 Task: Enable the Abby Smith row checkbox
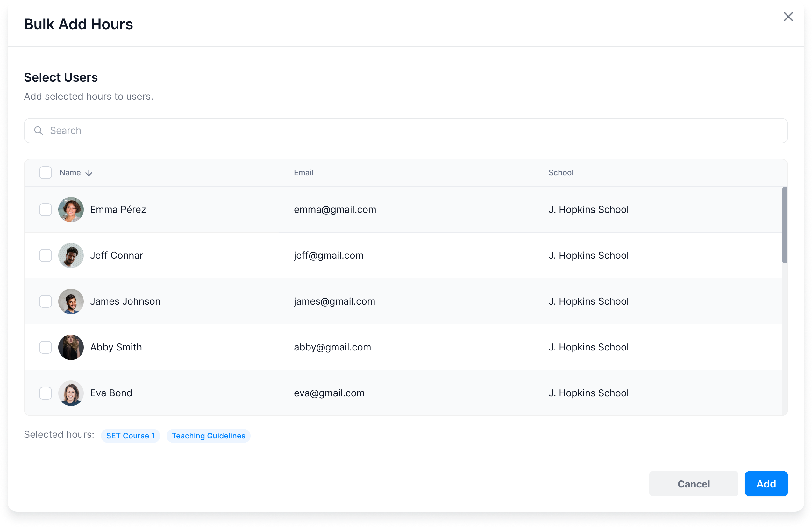coord(45,348)
